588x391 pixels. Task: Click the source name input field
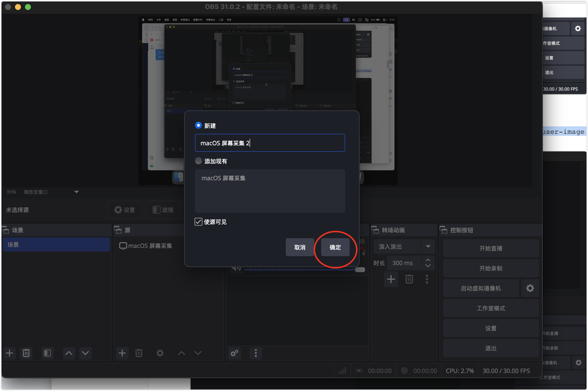270,143
